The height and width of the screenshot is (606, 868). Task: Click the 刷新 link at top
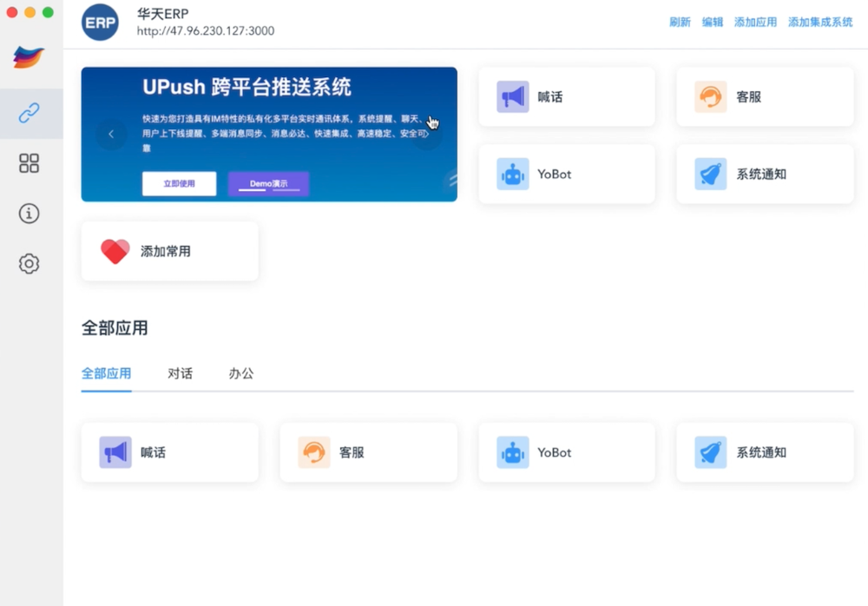680,23
